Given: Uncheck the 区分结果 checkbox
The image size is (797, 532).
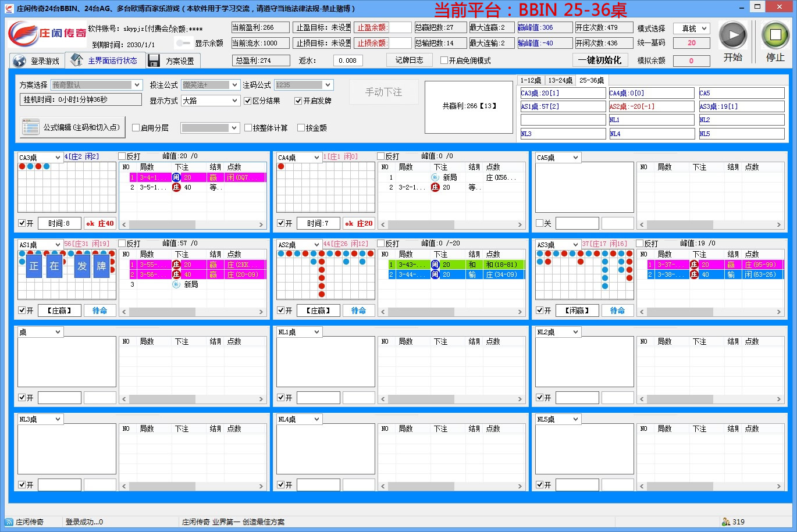Looking at the screenshot, I should [248, 101].
